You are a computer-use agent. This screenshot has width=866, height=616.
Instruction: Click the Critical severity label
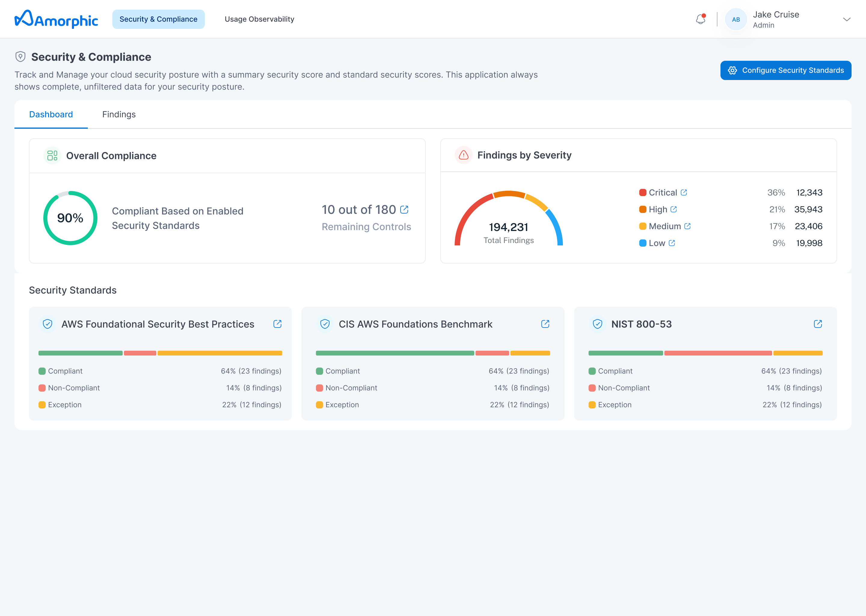663,192
